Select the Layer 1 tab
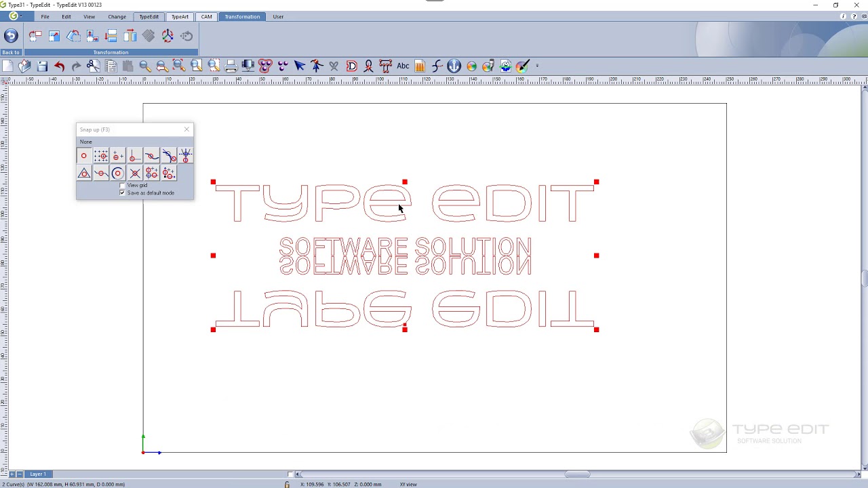 click(38, 474)
